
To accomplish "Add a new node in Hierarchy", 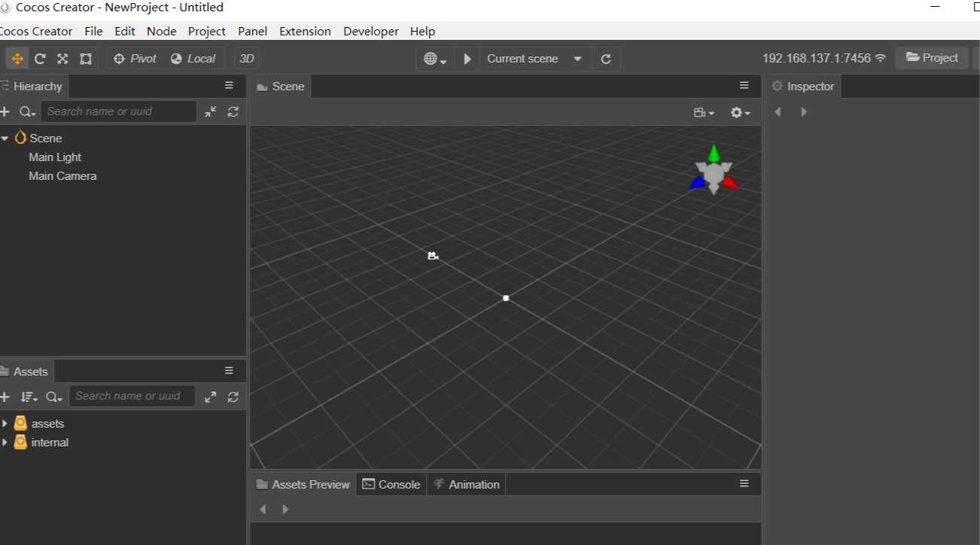I will pyautogui.click(x=5, y=111).
